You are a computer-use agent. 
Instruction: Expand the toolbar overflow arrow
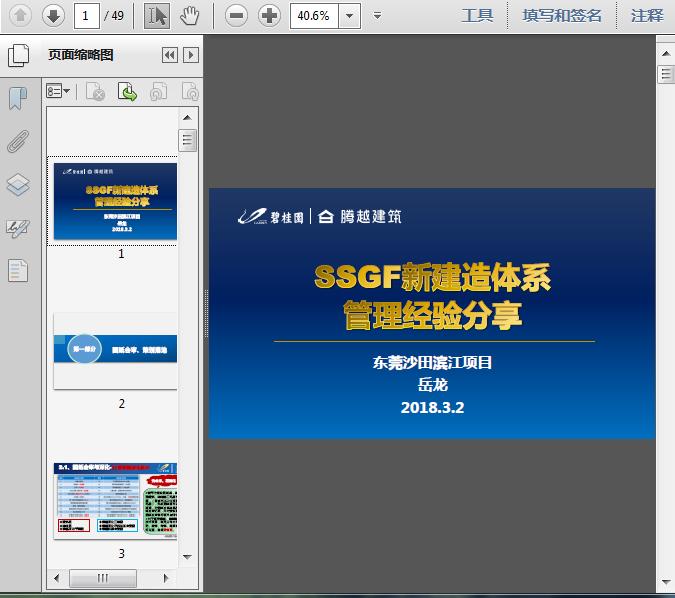click(377, 16)
